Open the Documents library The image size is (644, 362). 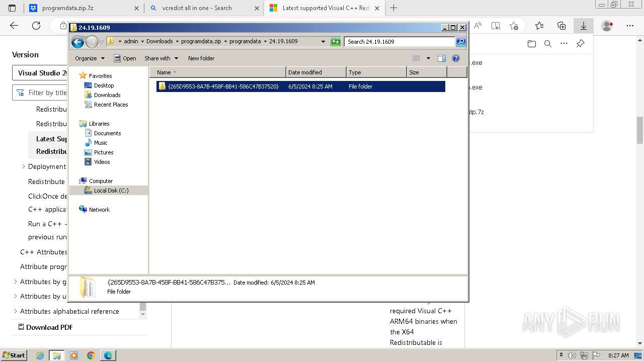coord(107,133)
